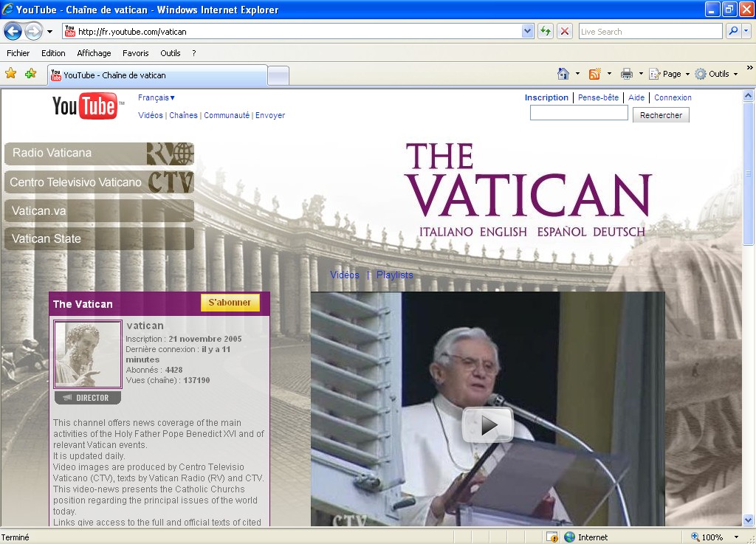Open the Radio Vaticana banner link
The width and height of the screenshot is (756, 544).
tap(100, 154)
